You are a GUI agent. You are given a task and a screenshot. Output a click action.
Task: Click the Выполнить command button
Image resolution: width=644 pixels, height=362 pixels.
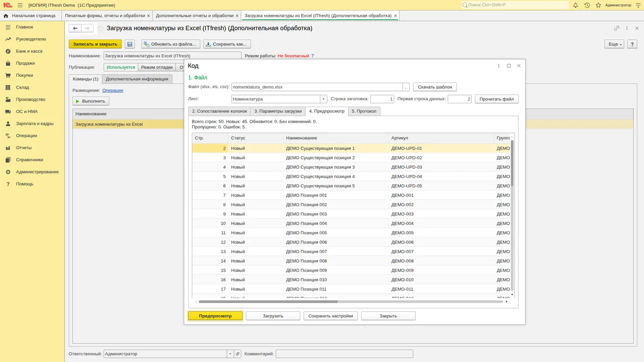(x=91, y=101)
